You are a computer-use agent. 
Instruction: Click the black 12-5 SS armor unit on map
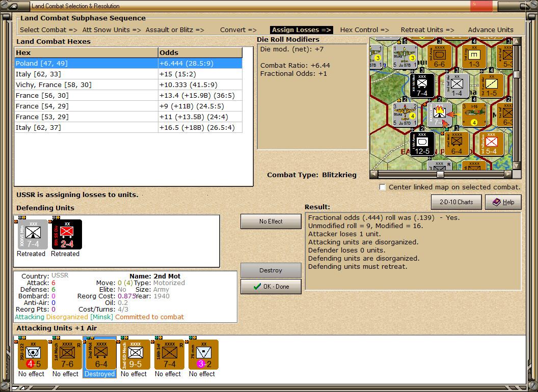pyautogui.click(x=422, y=144)
